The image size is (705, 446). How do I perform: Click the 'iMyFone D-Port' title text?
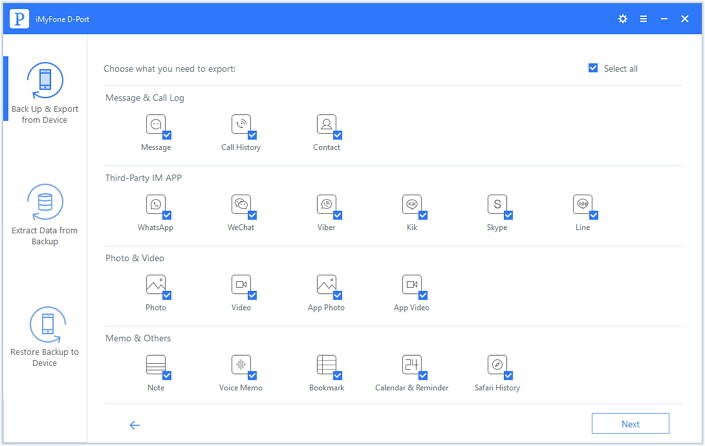coord(62,19)
